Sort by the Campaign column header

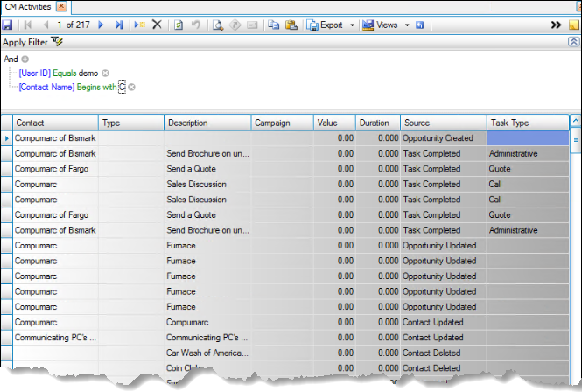pyautogui.click(x=283, y=122)
